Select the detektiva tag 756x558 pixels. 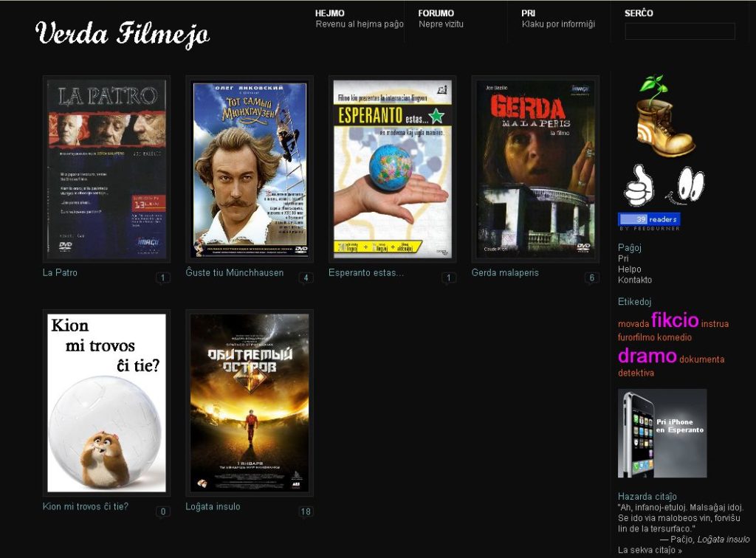[x=636, y=373]
